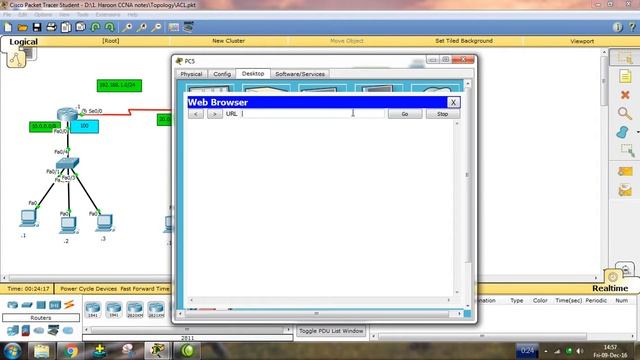Select the Routers device category icon

click(x=13, y=305)
